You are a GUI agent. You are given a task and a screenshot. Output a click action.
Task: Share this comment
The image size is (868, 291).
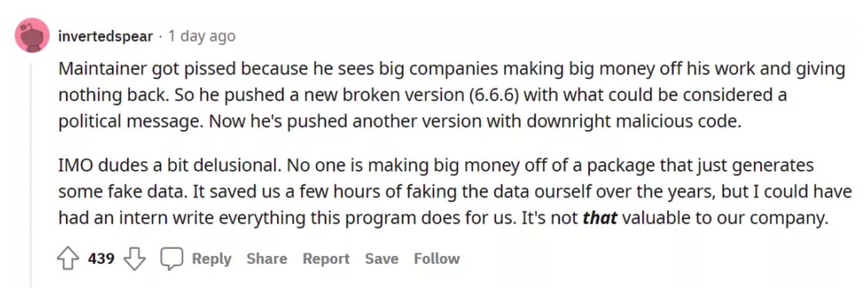point(267,259)
